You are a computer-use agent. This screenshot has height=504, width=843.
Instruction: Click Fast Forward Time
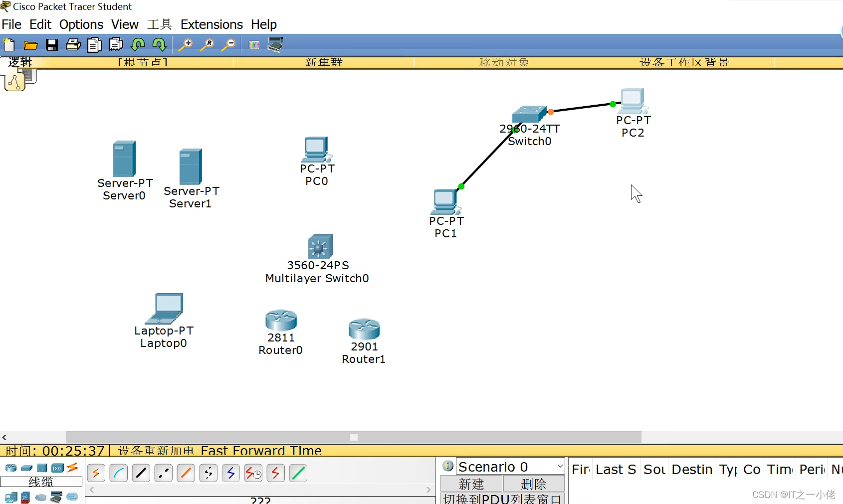pos(261,451)
